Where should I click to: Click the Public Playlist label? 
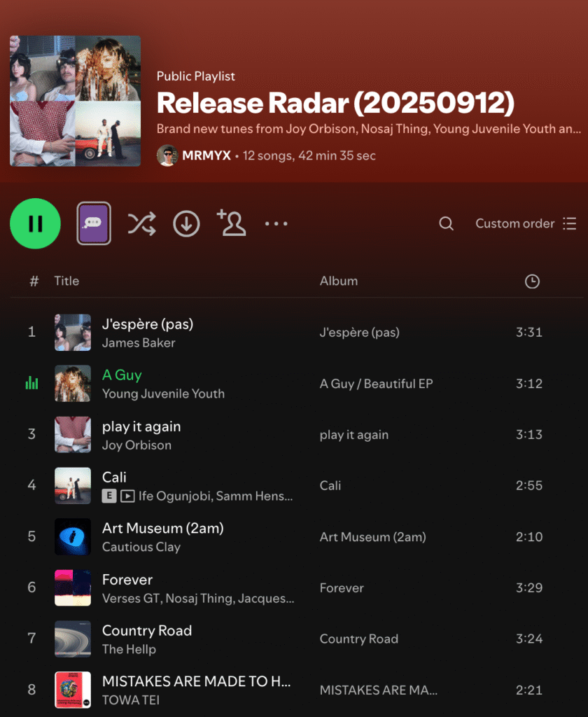click(196, 76)
